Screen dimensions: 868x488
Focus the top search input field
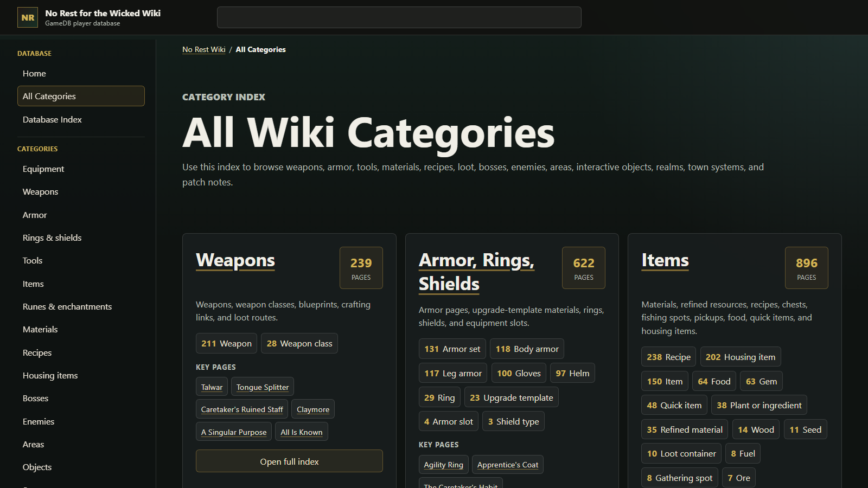pyautogui.click(x=399, y=17)
